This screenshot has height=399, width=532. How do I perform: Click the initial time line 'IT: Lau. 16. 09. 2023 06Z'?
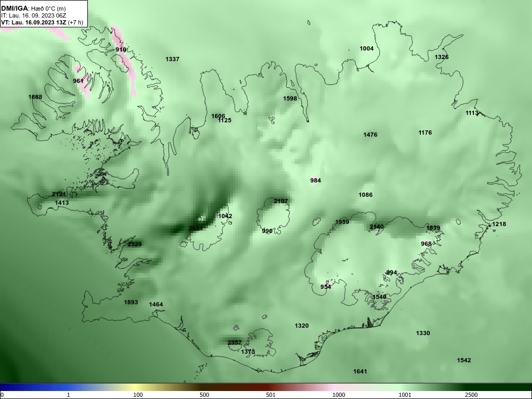click(x=33, y=15)
